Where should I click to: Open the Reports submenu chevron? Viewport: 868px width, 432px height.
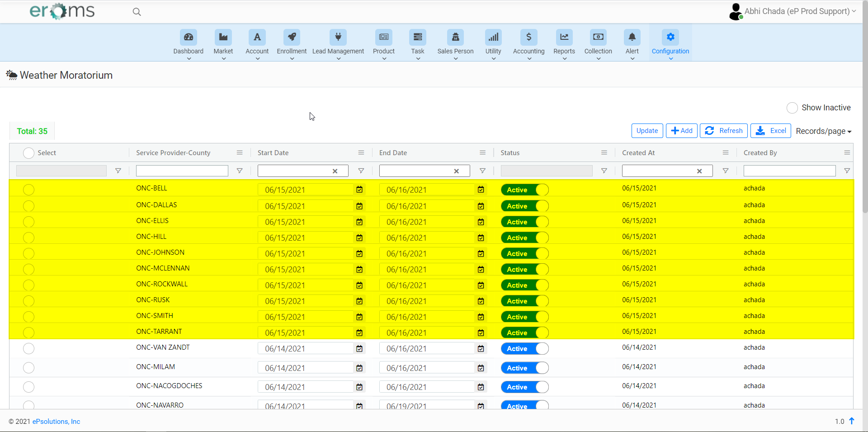pyautogui.click(x=564, y=58)
